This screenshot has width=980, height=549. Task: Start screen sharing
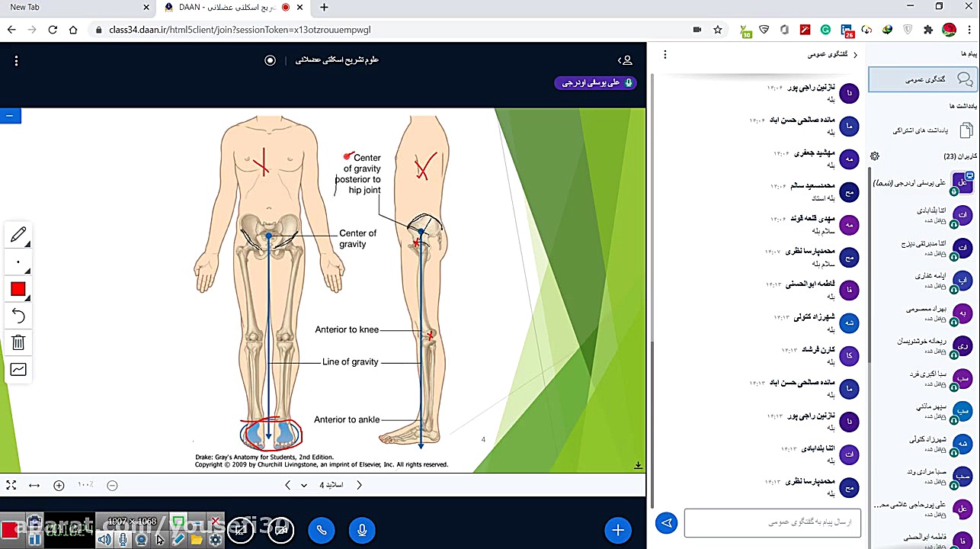[241, 530]
